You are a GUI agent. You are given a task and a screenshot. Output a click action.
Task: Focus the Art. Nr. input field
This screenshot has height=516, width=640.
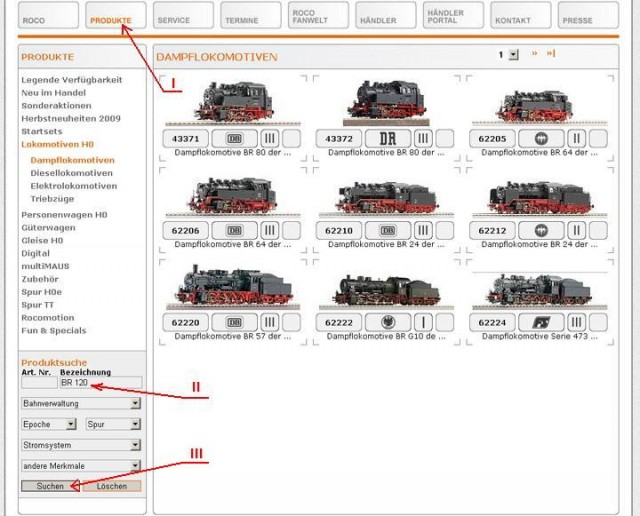coord(39,383)
